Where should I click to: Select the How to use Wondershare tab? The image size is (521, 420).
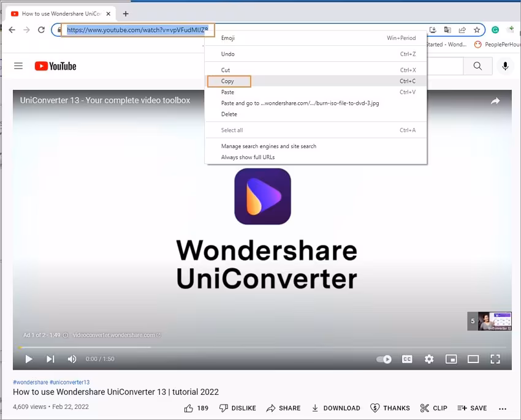[x=61, y=13]
